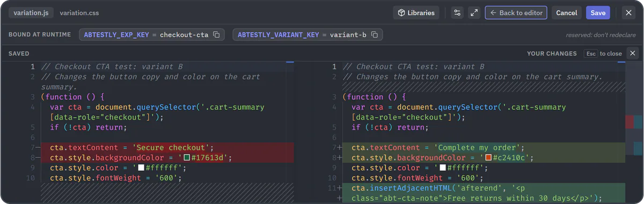Click the added marker on changed line 11
Viewport: 644px width, 204px height.
coord(339,188)
